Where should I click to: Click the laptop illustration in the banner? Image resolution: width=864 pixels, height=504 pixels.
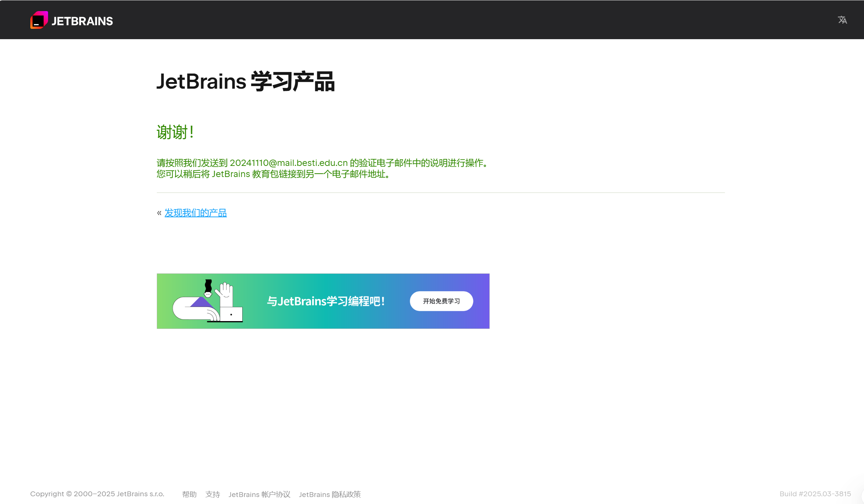pyautogui.click(x=232, y=314)
